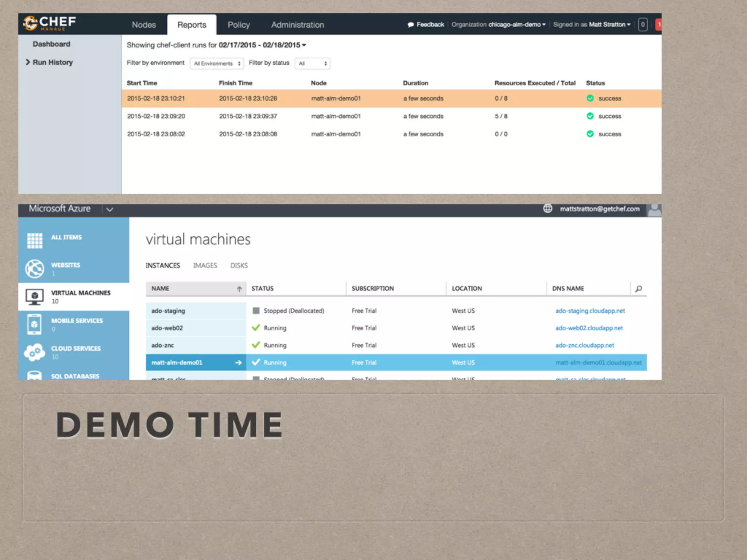Select the 2015-02-18 23:10:21 run row
Viewport: 747px width, 560px height.
[x=391, y=98]
